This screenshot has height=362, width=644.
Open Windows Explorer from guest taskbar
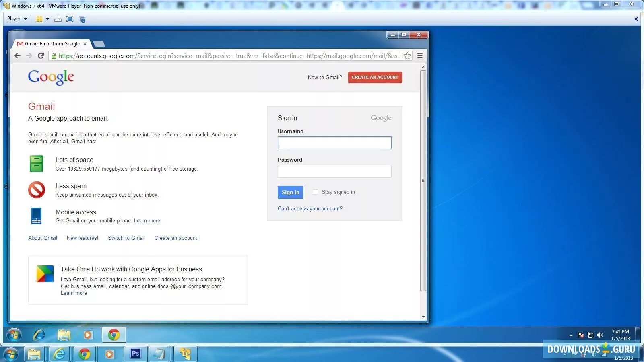pyautogui.click(x=64, y=335)
